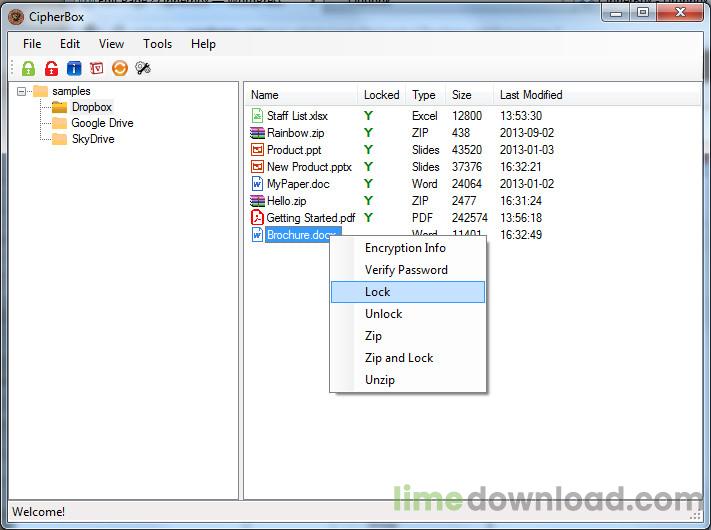Click the red Unlock padlock toolbar icon
Image resolution: width=711 pixels, height=530 pixels.
pyautogui.click(x=51, y=68)
